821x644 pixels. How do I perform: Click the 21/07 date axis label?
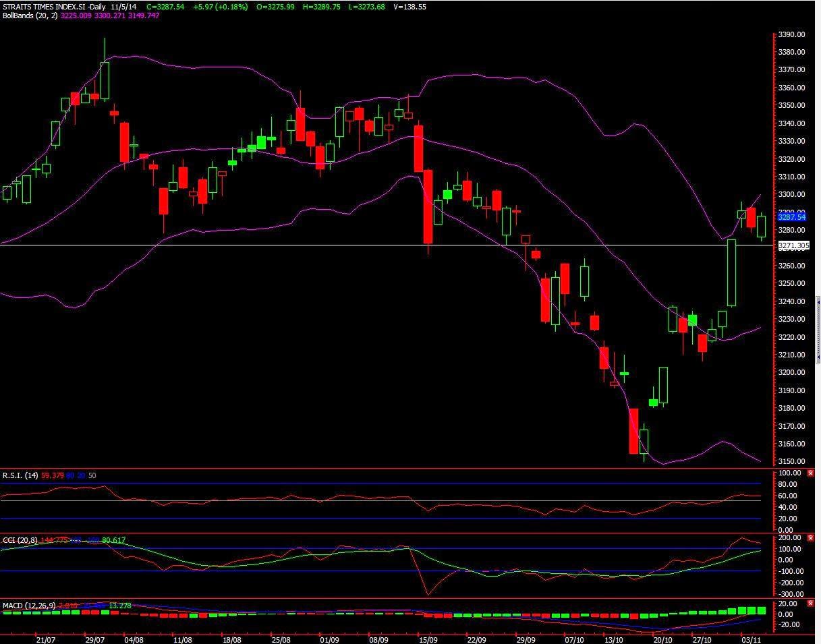pos(45,639)
